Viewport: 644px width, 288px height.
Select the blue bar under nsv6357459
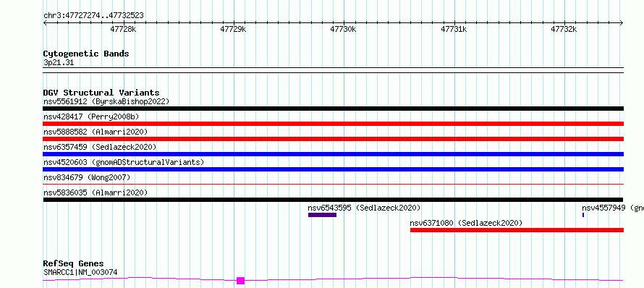(333, 154)
